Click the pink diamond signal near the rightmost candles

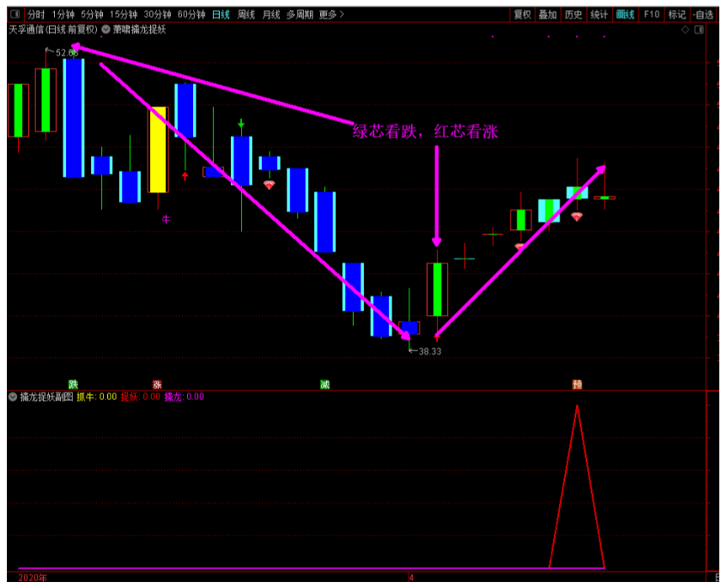576,216
